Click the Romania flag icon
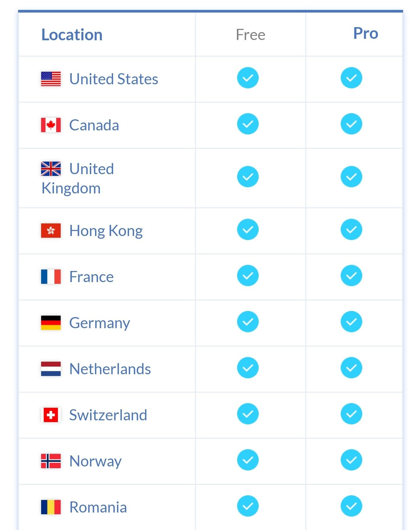The height and width of the screenshot is (530, 420). pos(51,507)
